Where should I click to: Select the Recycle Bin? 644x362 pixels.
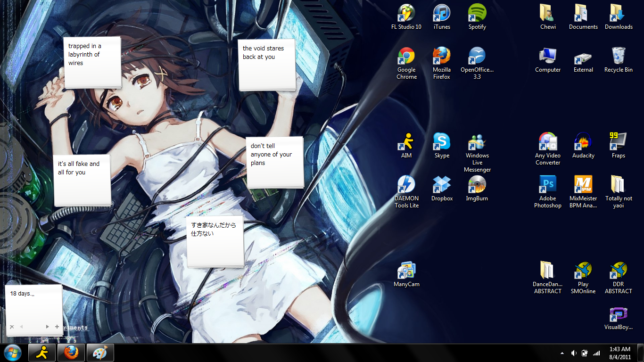(x=619, y=60)
